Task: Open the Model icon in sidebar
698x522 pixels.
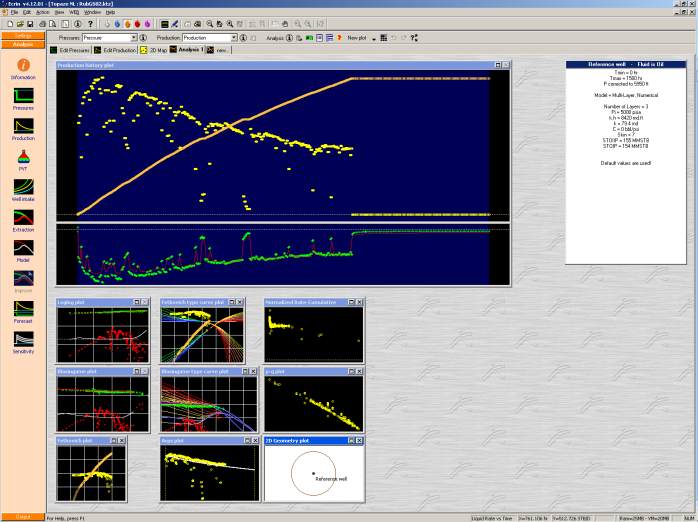Action: click(23, 248)
